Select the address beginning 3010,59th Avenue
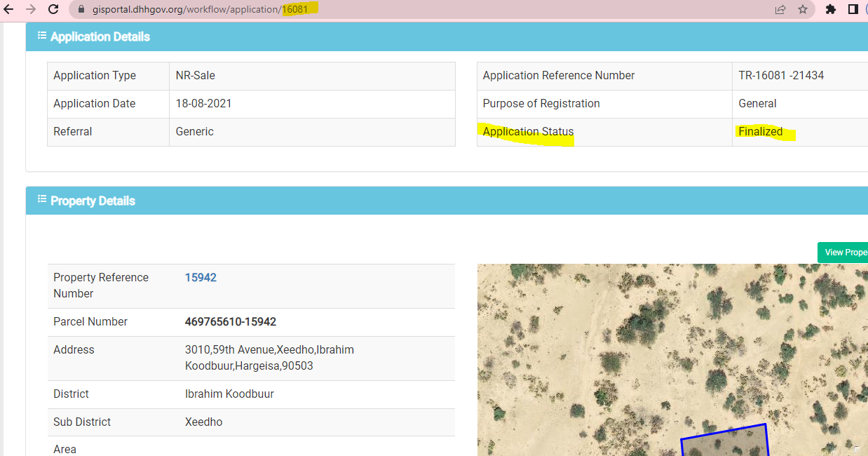The image size is (868, 456). click(x=269, y=358)
